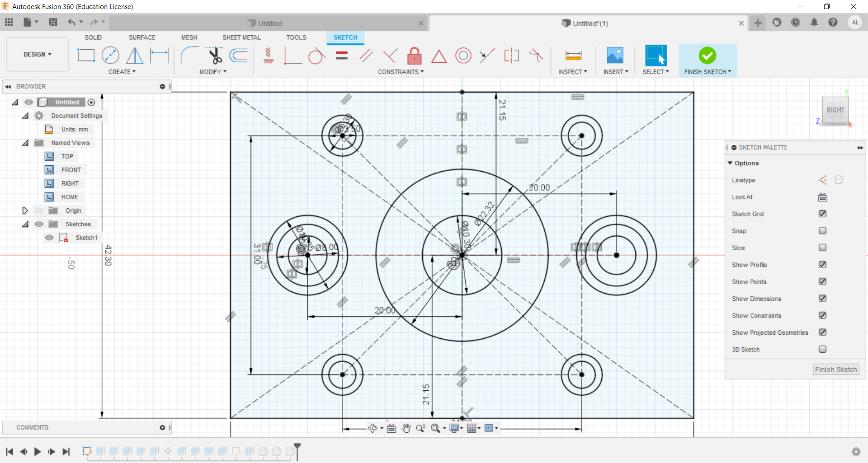Enable the Slice checkbox

tap(822, 248)
